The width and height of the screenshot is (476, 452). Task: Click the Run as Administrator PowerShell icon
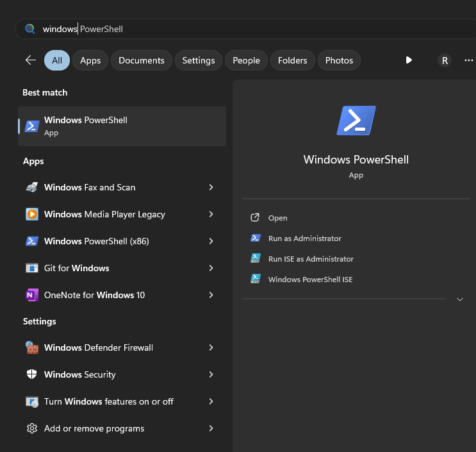(256, 238)
